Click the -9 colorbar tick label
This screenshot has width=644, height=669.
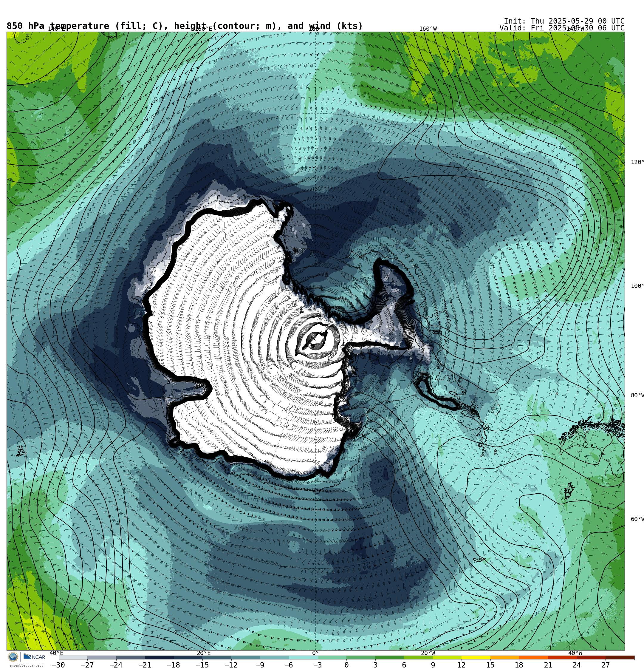[x=260, y=665]
